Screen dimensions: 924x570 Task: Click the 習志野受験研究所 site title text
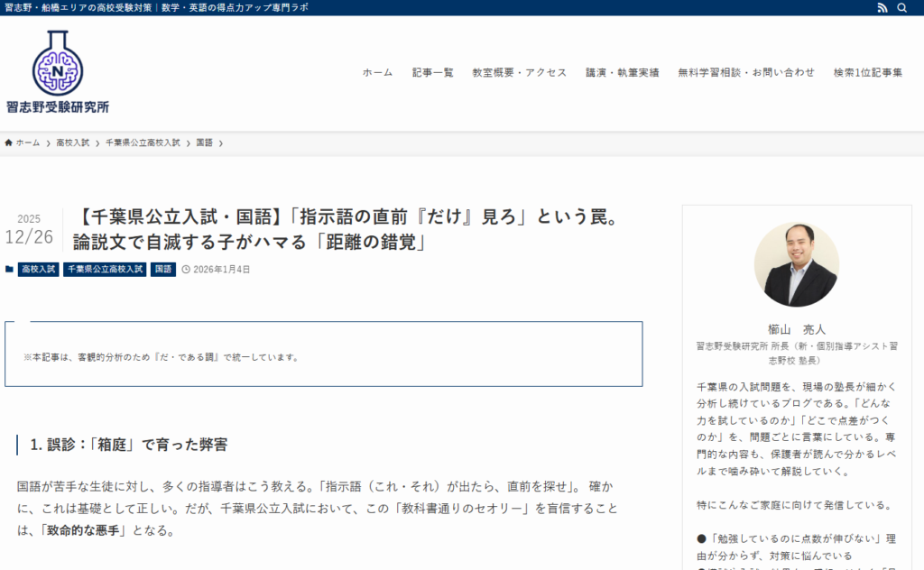point(58,107)
